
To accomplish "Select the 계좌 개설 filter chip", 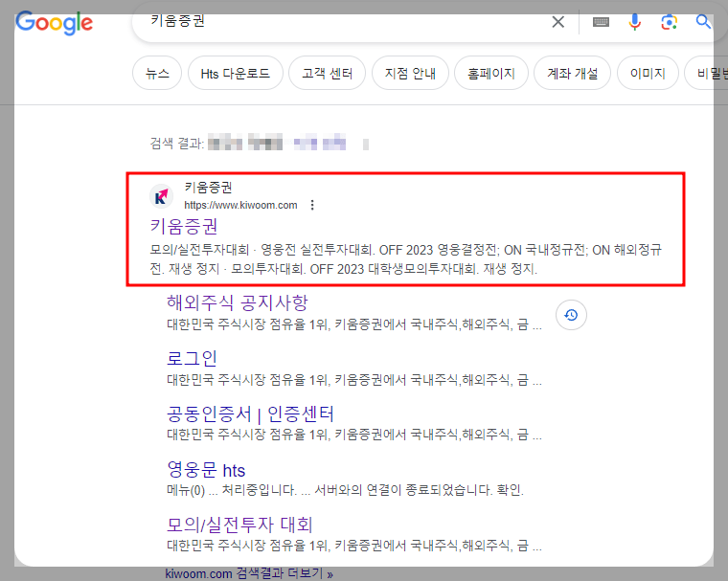I will [573, 74].
